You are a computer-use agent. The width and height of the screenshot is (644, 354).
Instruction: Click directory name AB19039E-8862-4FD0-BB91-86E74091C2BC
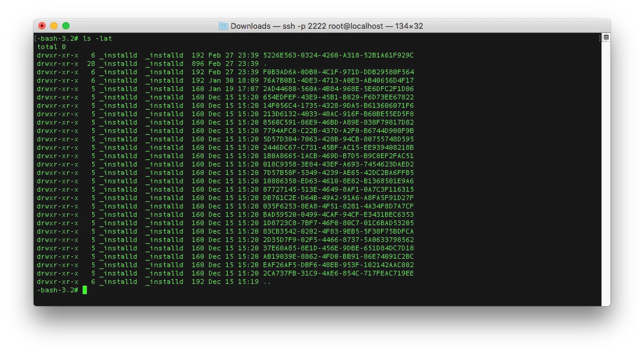338,257
